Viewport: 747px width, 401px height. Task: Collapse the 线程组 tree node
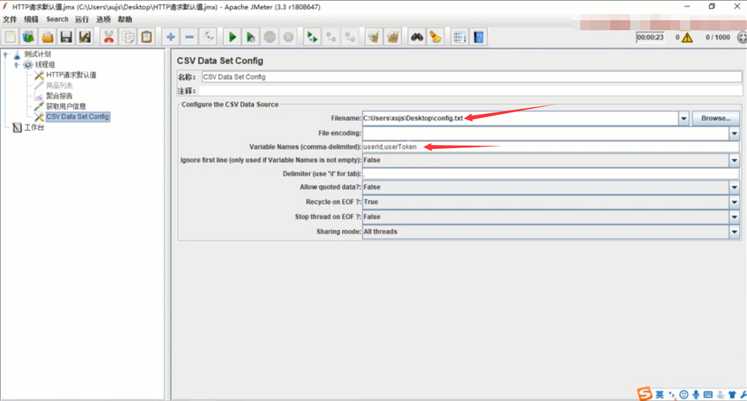click(x=17, y=65)
